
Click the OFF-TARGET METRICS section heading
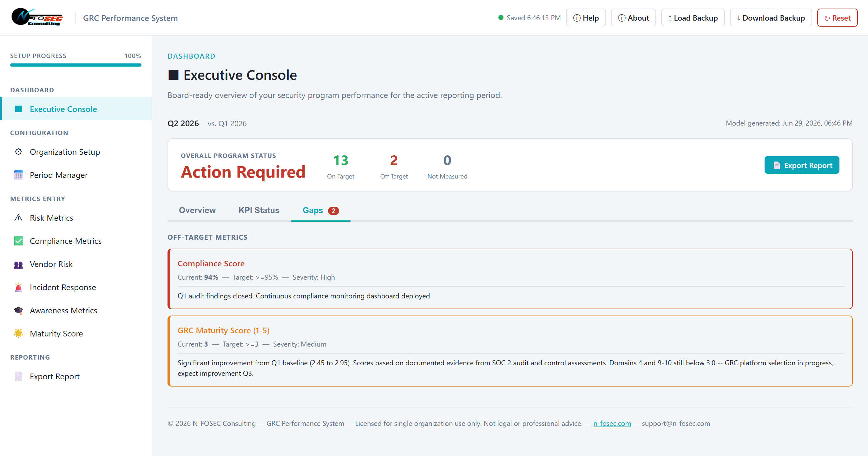coord(207,237)
